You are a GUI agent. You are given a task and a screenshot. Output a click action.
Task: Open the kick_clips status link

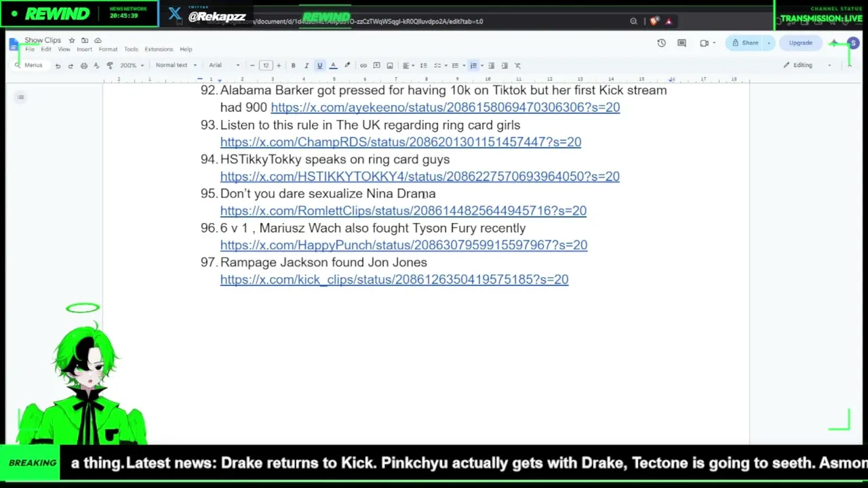click(x=395, y=279)
